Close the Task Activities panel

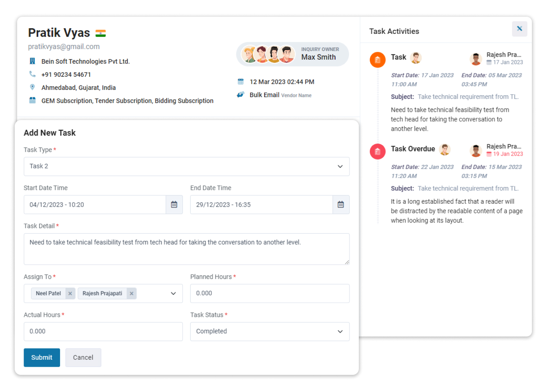(519, 29)
